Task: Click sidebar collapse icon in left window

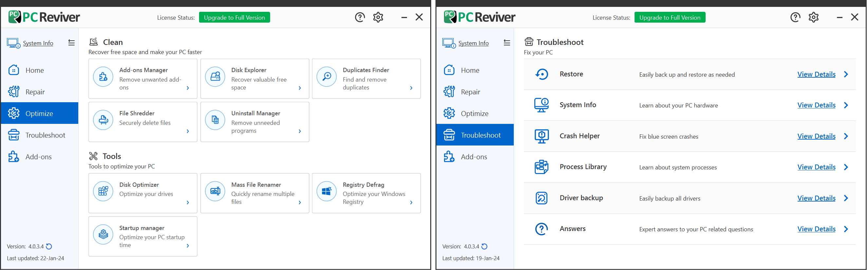Action: [x=71, y=43]
